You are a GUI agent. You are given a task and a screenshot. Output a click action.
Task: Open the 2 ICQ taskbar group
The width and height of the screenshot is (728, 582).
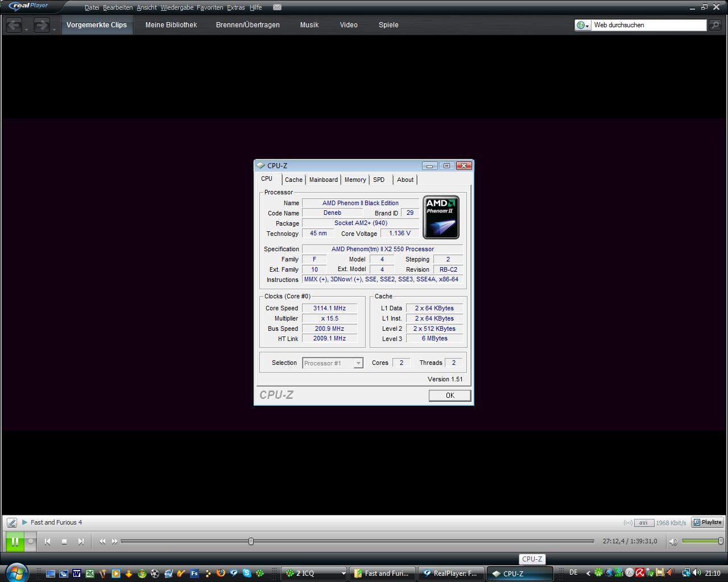click(x=315, y=573)
